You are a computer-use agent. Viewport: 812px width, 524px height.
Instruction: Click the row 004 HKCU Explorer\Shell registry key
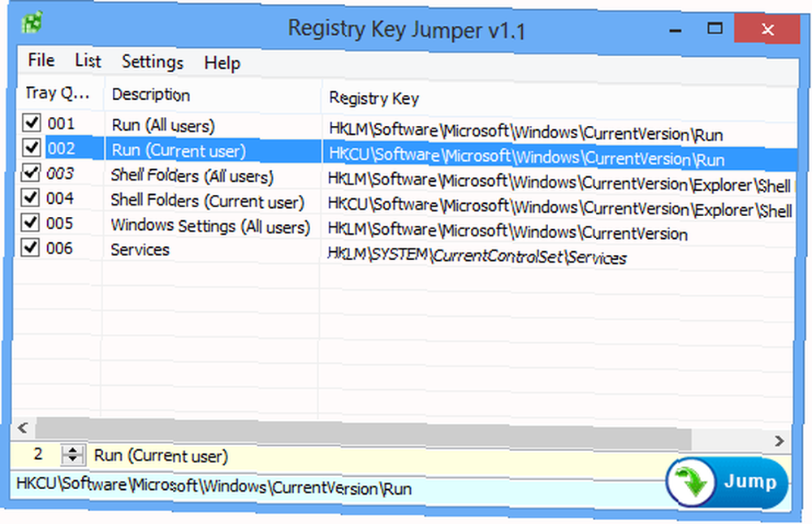click(559, 207)
